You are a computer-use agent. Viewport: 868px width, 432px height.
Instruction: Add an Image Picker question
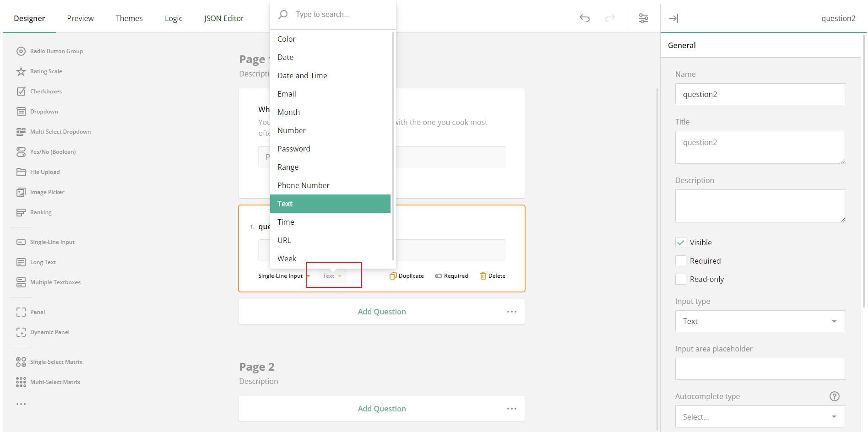pos(47,192)
